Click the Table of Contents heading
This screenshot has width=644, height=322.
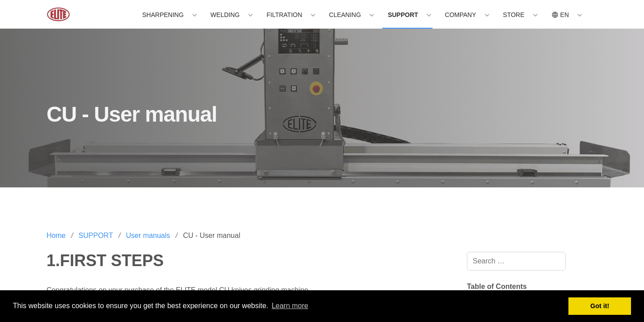pos(497,287)
